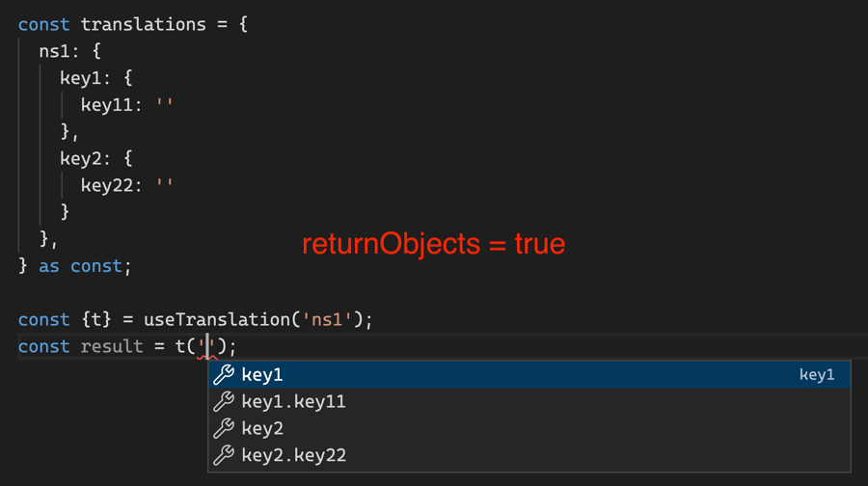Image resolution: width=868 pixels, height=486 pixels.
Task: Select the key1.key11 autocomplete suggestion label
Action: pos(293,402)
